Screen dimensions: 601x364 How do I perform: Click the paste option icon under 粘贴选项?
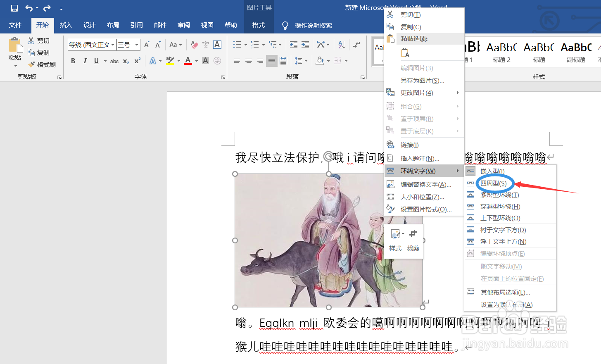(x=405, y=53)
